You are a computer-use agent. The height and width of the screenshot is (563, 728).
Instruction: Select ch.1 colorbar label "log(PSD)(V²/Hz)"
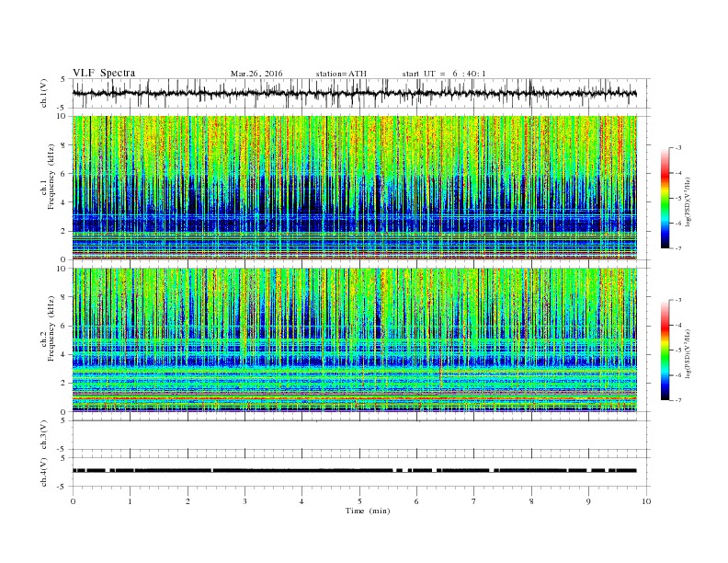coord(688,202)
